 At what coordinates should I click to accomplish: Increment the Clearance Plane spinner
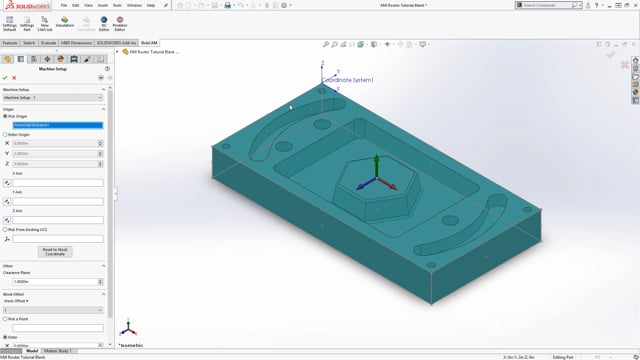pyautogui.click(x=100, y=280)
